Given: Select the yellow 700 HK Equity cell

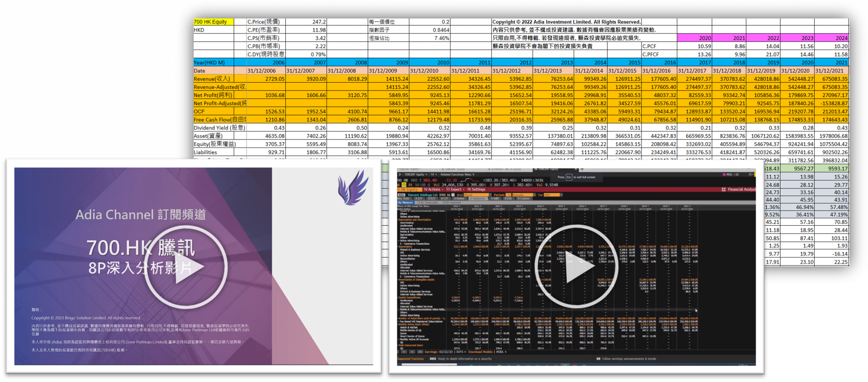Looking at the screenshot, I should 213,22.
